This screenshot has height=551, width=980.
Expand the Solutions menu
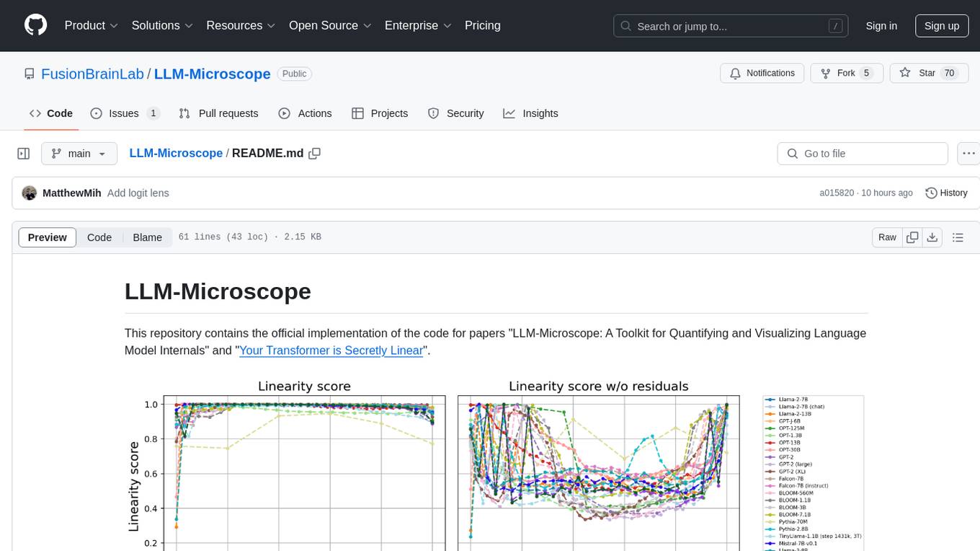tap(162, 25)
